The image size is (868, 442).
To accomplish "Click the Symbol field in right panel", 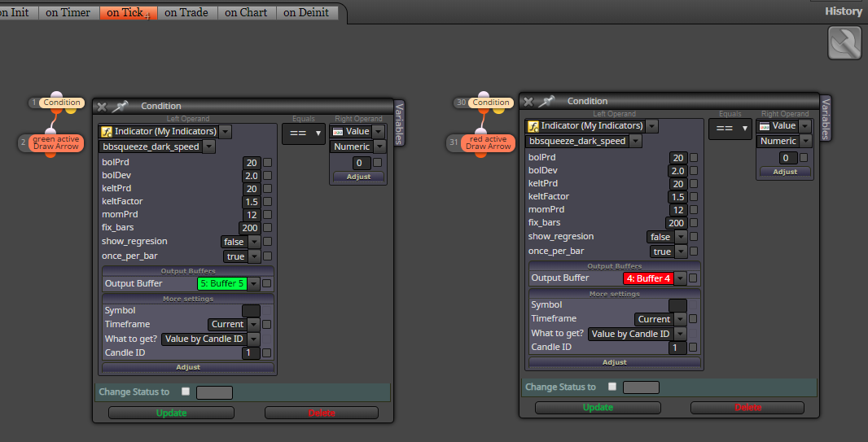I will point(677,305).
